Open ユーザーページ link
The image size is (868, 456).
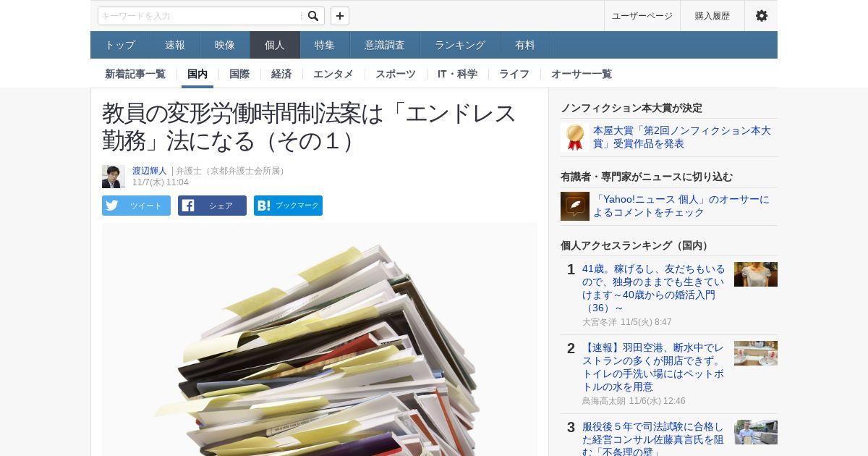click(x=642, y=16)
